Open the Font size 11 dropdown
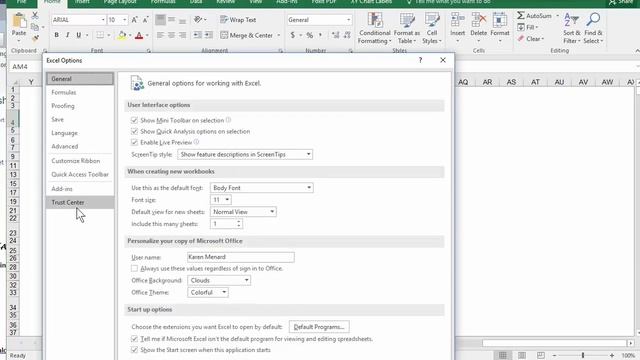 [221, 200]
